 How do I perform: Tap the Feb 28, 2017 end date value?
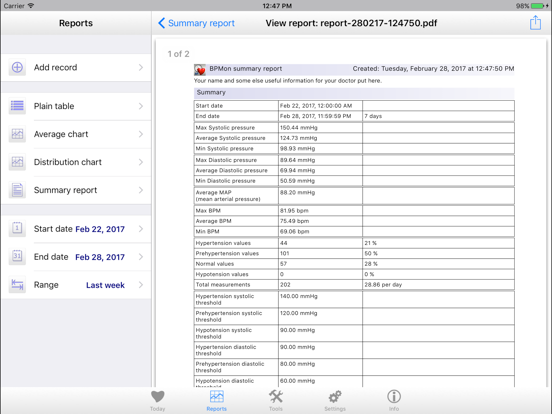click(x=100, y=257)
